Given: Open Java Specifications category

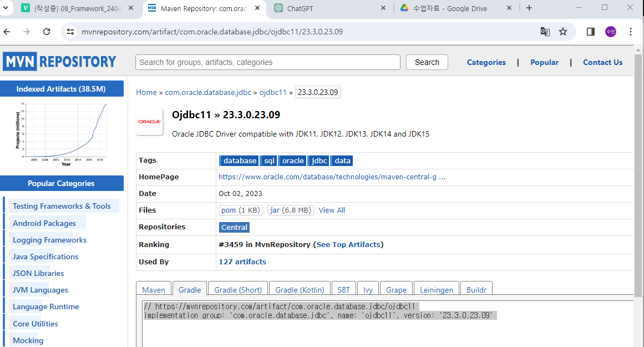Looking at the screenshot, I should [x=45, y=257].
